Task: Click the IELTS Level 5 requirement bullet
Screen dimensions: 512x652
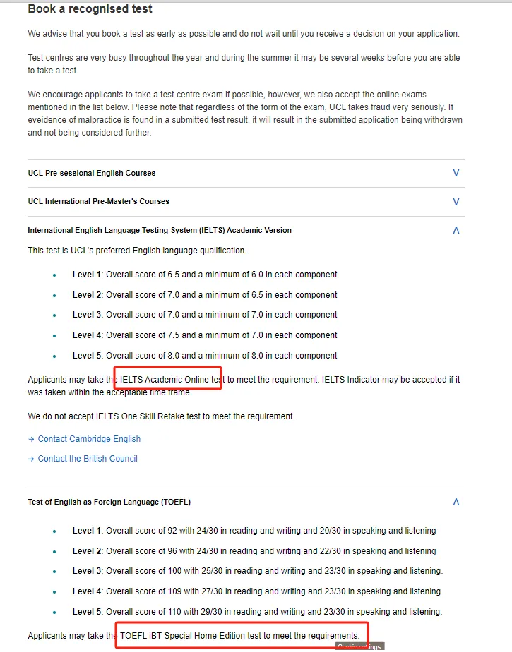Action: click(x=204, y=356)
